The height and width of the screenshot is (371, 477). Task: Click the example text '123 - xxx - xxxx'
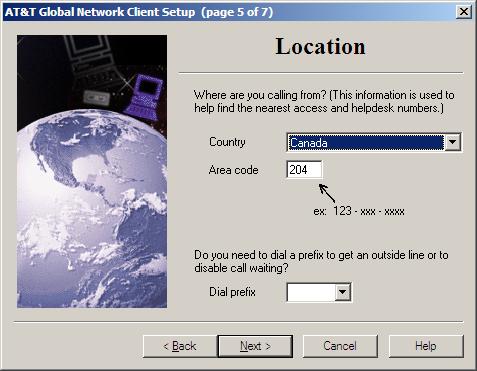tap(369, 211)
